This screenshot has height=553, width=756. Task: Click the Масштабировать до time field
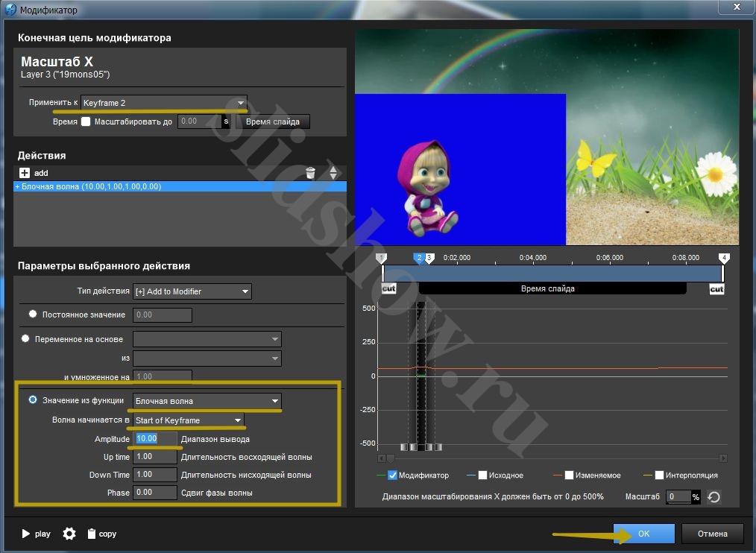point(200,121)
